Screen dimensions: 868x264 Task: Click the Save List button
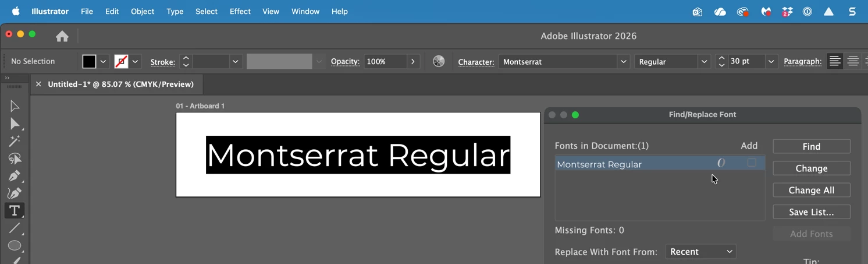[x=812, y=212]
